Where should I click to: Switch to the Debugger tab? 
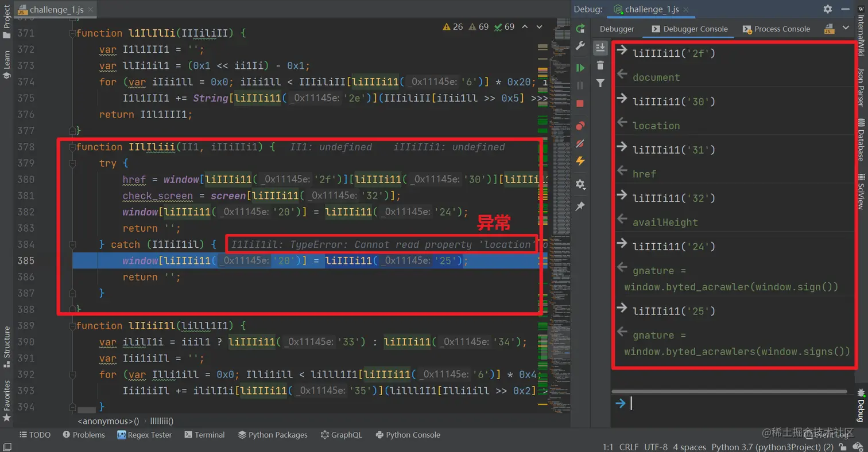[617, 29]
